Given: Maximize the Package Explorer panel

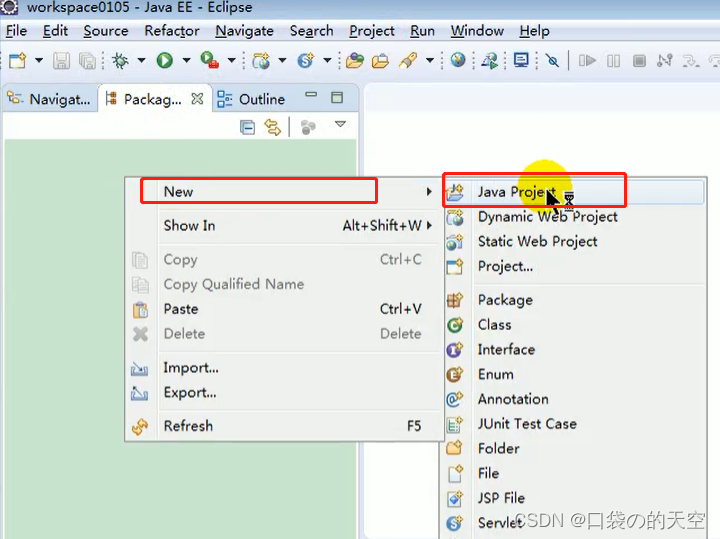Looking at the screenshot, I should point(337,97).
